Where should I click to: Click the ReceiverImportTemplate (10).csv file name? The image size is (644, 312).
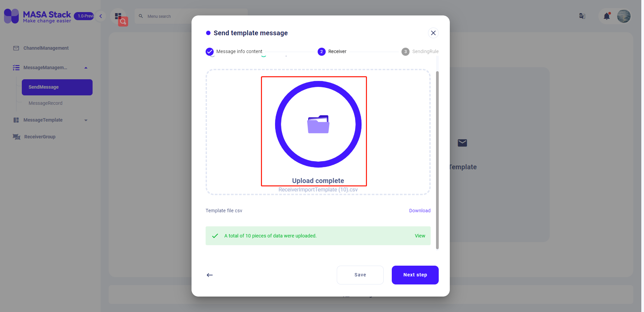click(318, 190)
